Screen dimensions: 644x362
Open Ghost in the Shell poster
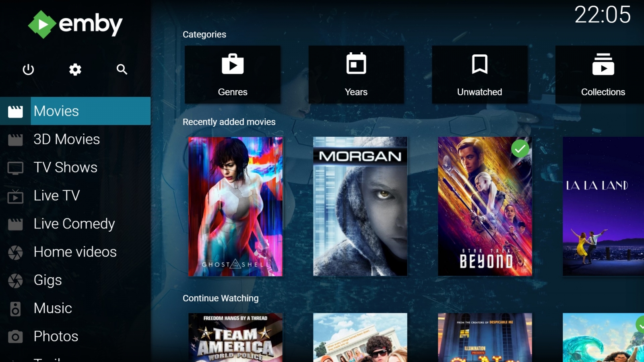click(x=235, y=206)
